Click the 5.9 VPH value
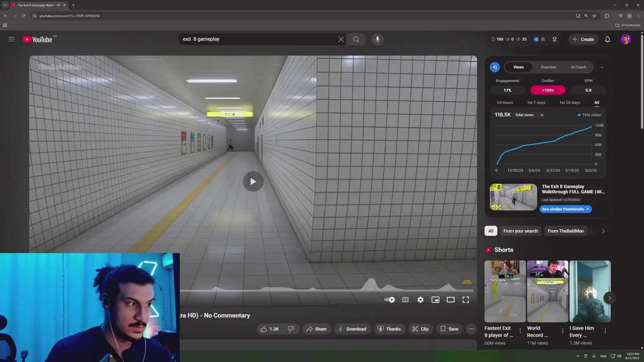 click(x=588, y=90)
